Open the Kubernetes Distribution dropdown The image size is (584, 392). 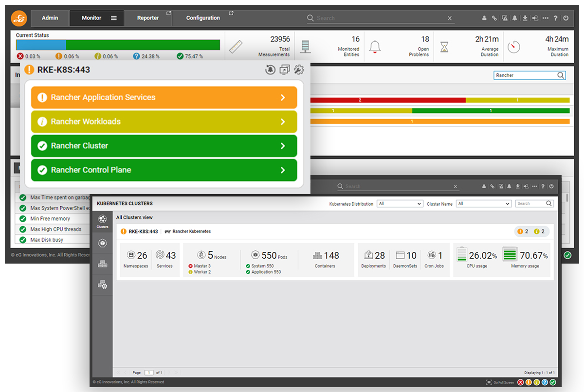click(400, 204)
